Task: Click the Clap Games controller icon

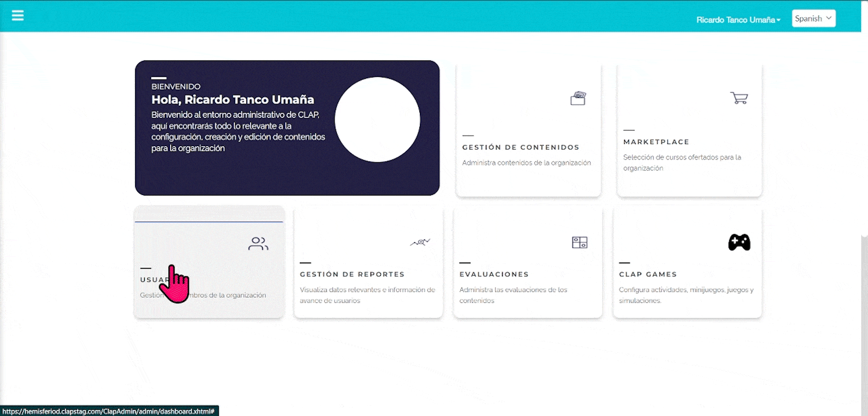Action: [x=739, y=242]
